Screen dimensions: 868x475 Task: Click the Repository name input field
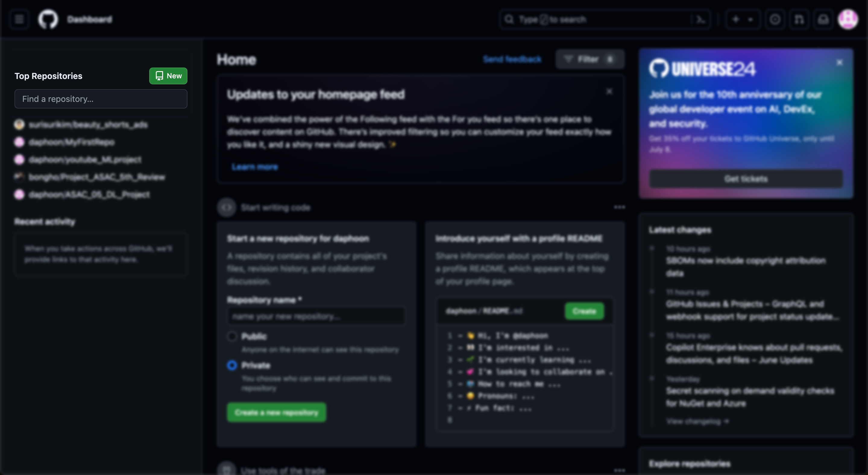coord(316,316)
